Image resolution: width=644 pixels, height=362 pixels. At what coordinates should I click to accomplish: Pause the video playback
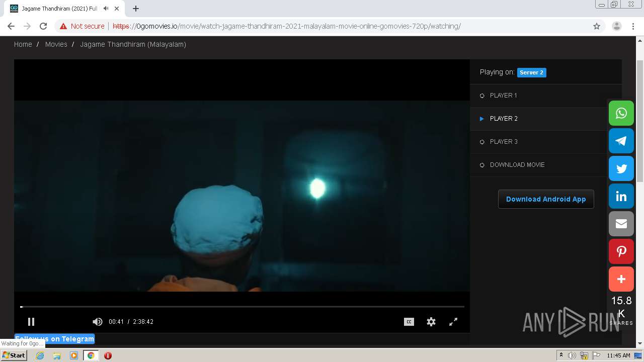point(31,322)
